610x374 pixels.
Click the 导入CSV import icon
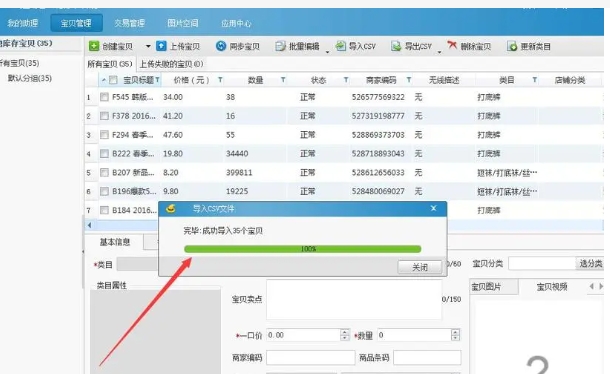tap(340, 46)
